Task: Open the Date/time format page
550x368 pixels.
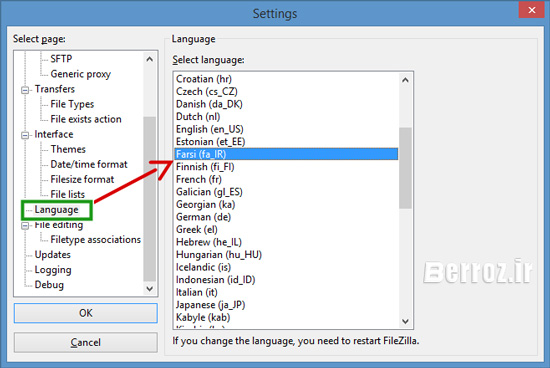Action: [x=89, y=165]
